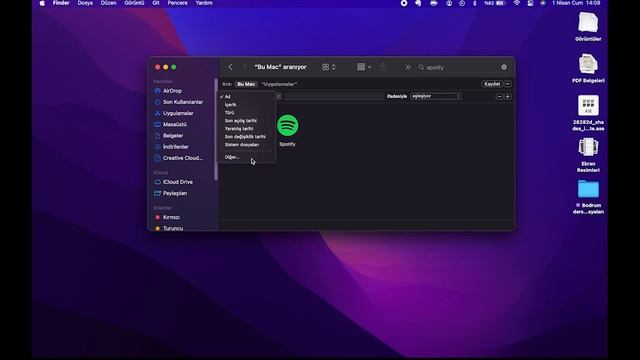Choose İçerik in the attribute menu

(x=246, y=105)
